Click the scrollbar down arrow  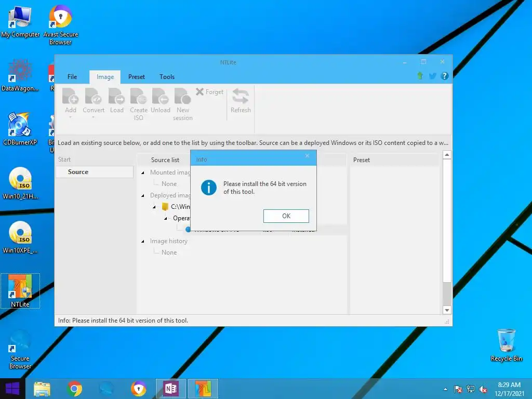click(x=447, y=310)
